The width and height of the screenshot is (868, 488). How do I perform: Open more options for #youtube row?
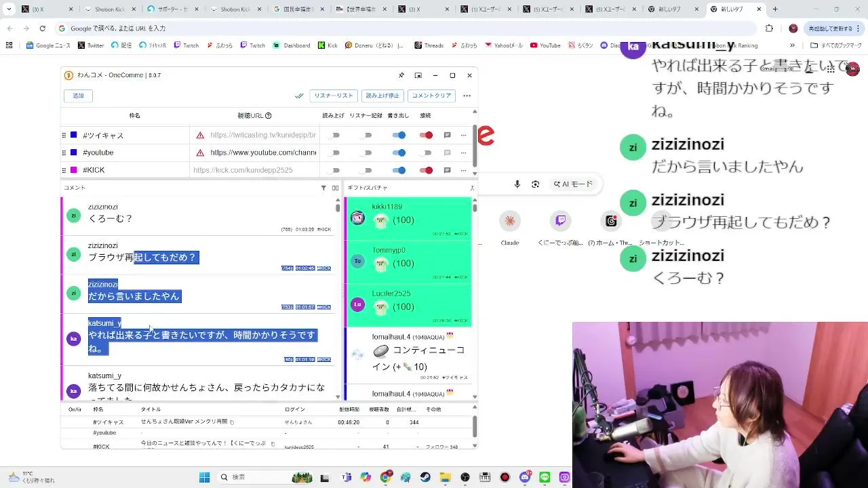[x=464, y=153]
